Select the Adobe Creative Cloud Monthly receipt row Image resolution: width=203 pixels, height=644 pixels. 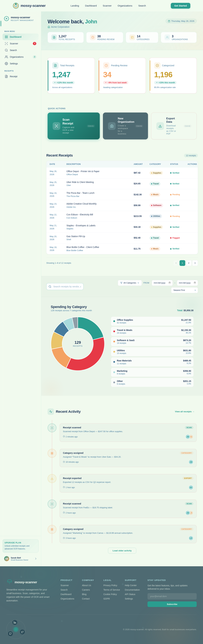point(122,205)
